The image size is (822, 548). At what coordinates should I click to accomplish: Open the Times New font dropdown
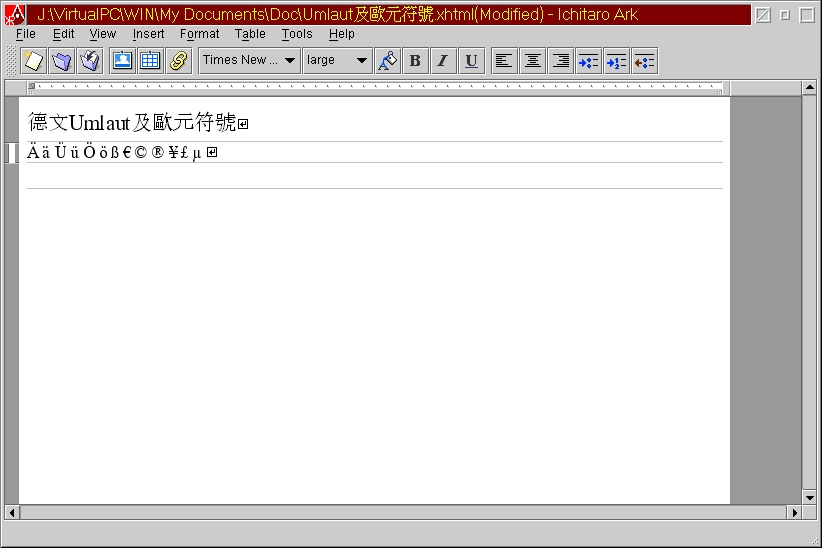[250, 61]
